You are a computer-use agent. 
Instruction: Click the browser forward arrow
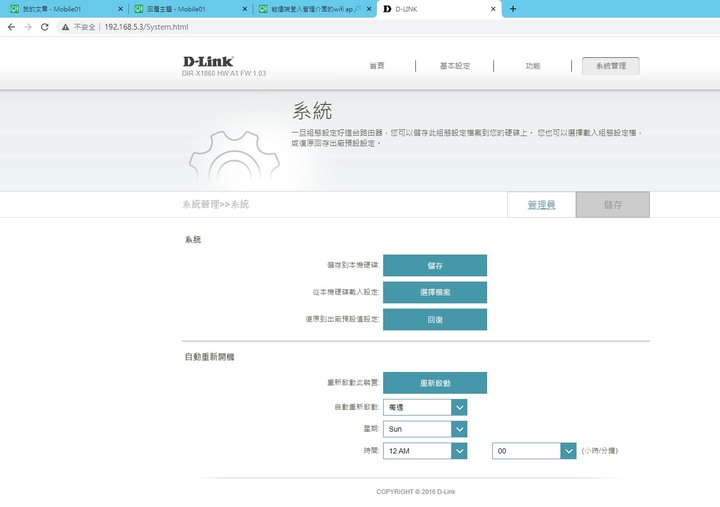28,27
